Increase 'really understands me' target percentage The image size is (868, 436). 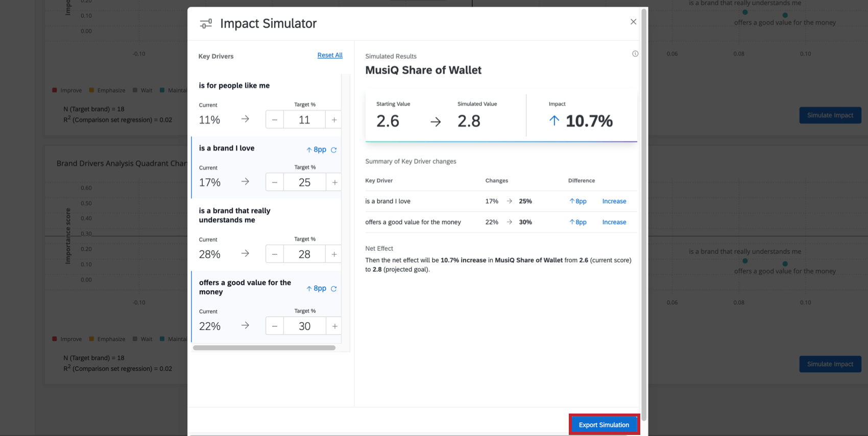334,254
